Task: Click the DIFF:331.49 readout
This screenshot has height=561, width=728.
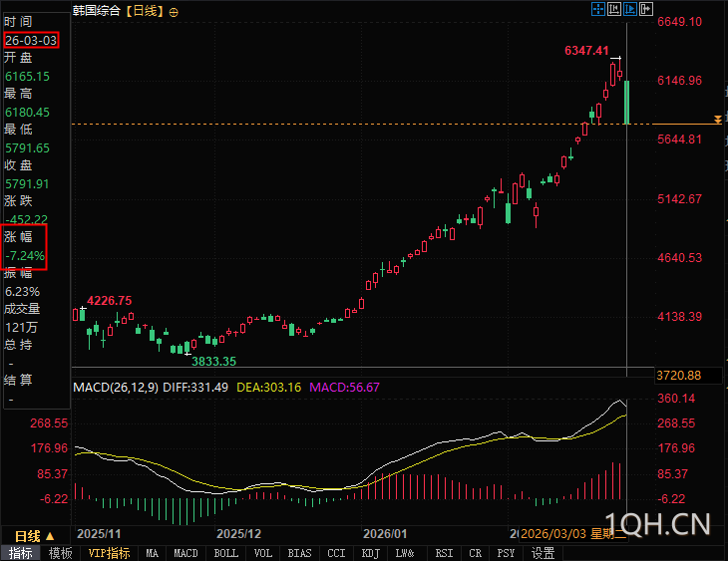Action: click(195, 388)
